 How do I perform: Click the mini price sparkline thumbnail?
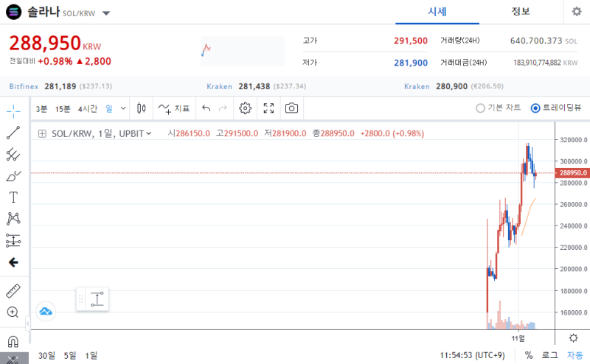tap(243, 51)
